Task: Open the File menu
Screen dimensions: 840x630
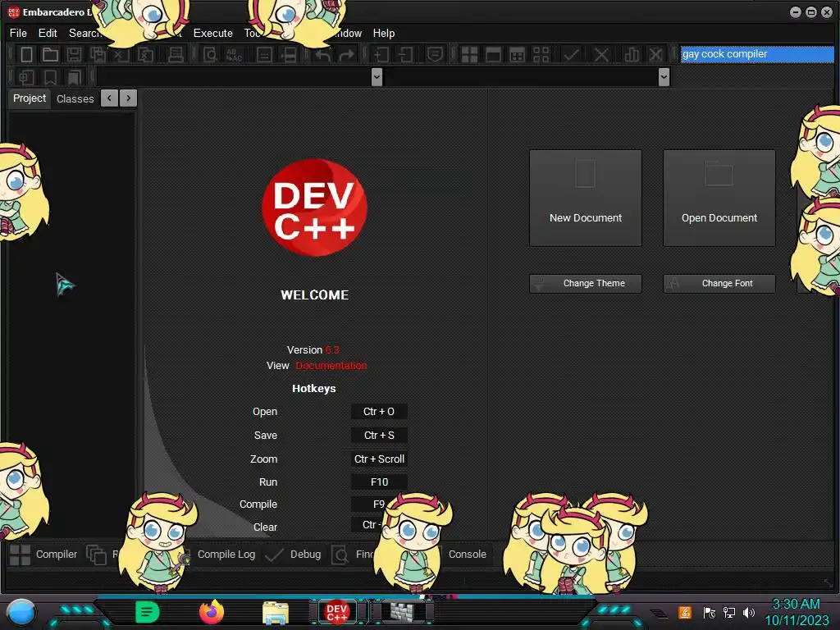Action: pos(18,33)
